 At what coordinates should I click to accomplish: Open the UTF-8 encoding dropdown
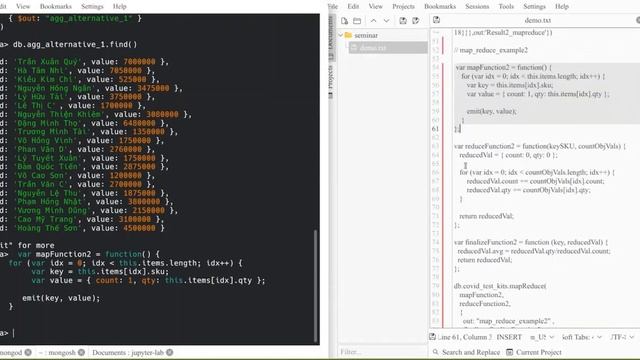[622, 337]
